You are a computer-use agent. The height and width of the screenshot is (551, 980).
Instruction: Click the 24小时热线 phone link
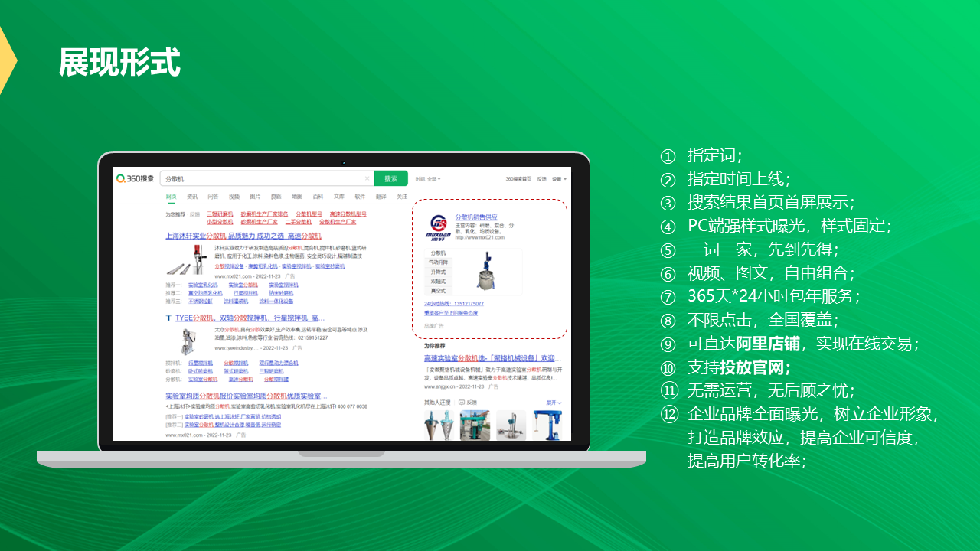(453, 304)
